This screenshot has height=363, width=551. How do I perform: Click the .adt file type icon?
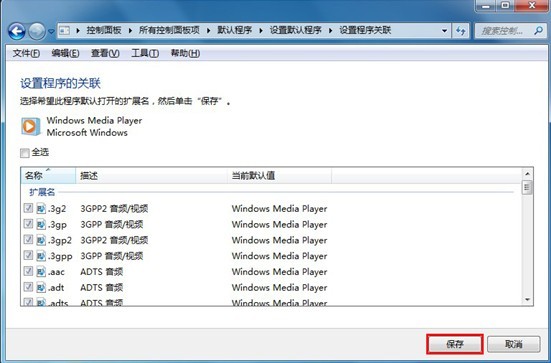[x=41, y=287]
